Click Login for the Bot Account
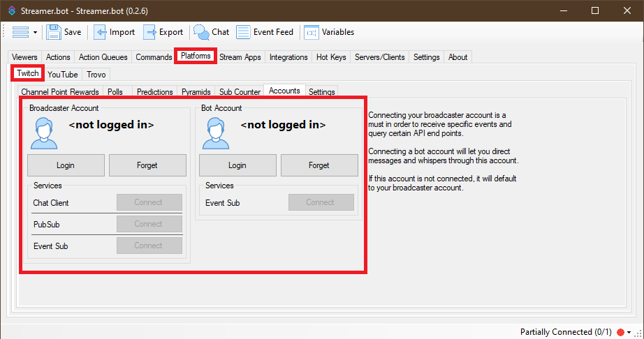The height and width of the screenshot is (339, 644). pyautogui.click(x=237, y=165)
